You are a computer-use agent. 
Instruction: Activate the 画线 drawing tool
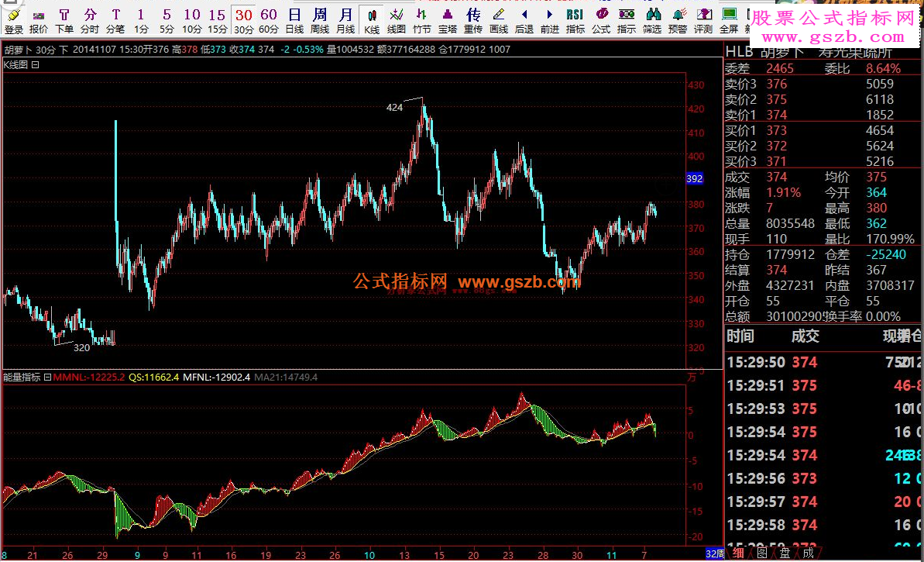click(x=499, y=20)
